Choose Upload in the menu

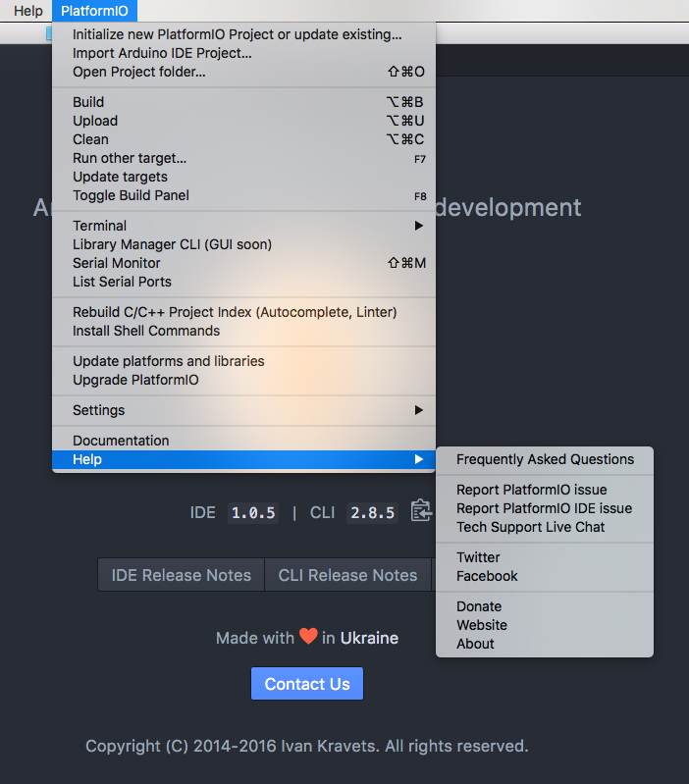pos(244,121)
